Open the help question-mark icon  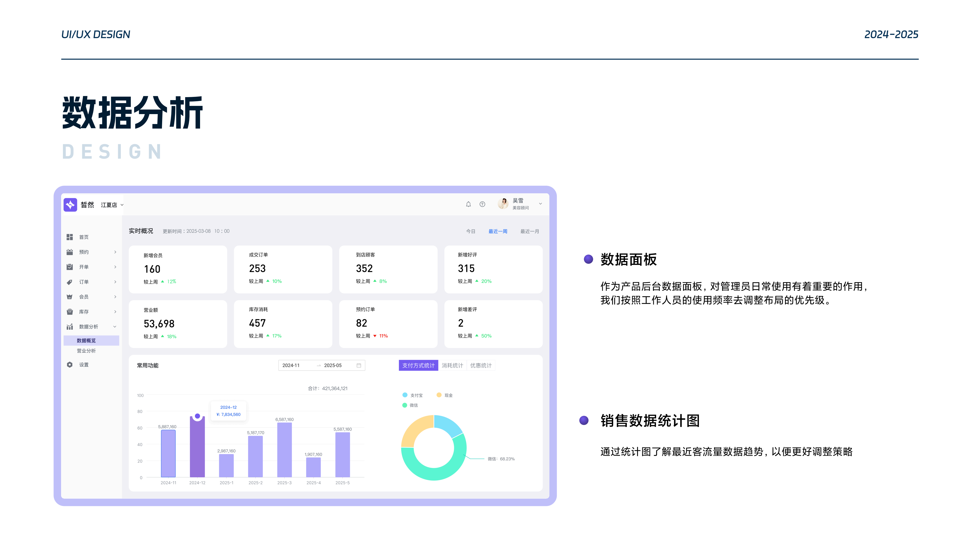482,204
